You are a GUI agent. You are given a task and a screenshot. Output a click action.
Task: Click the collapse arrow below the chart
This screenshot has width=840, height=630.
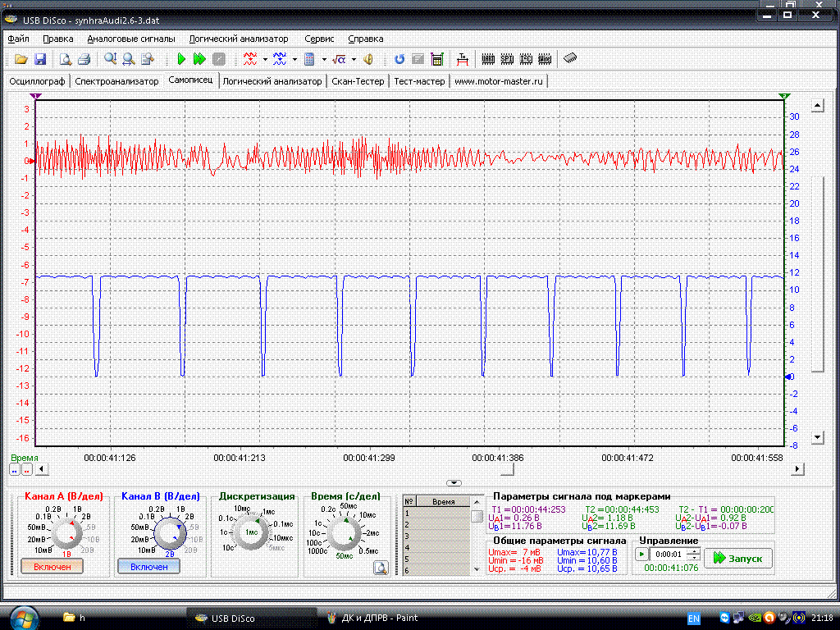click(454, 483)
